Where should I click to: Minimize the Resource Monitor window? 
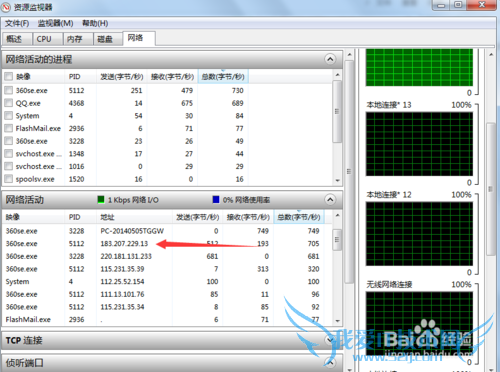(441, 5)
